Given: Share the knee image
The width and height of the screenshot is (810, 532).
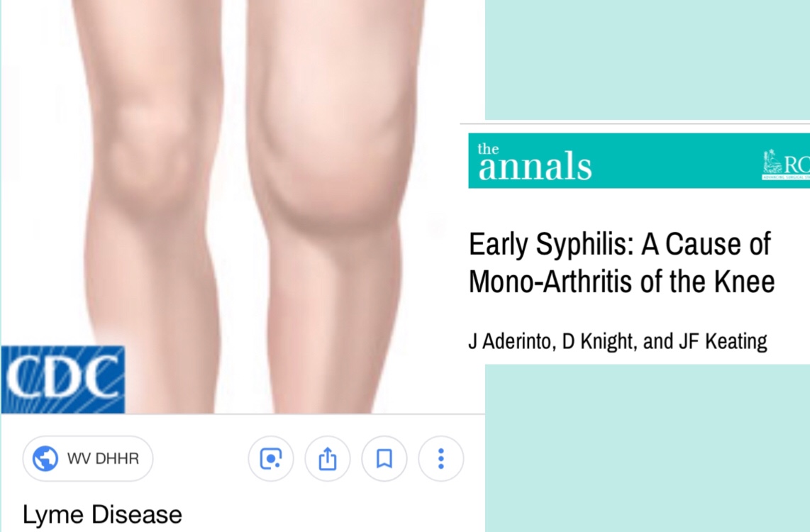Looking at the screenshot, I should pos(328,459).
